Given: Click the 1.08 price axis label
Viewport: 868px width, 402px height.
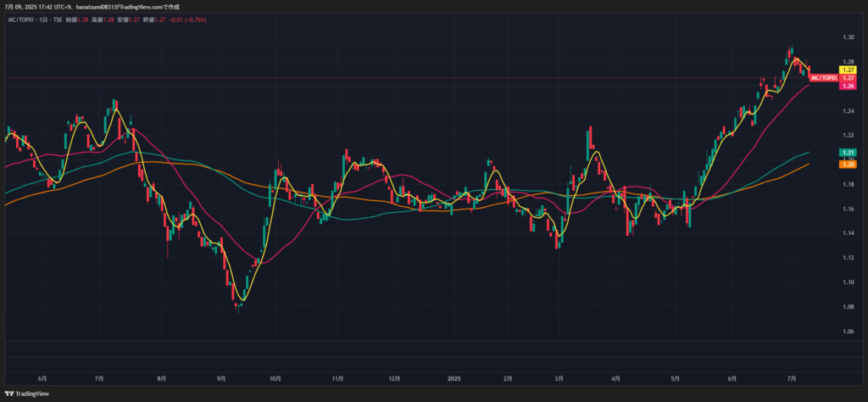Looking at the screenshot, I should [848, 307].
